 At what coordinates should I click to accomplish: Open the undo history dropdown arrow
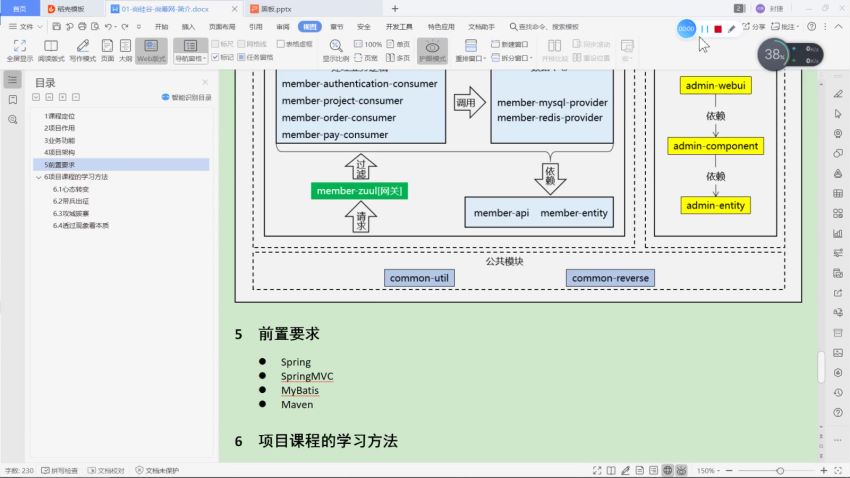pyautogui.click(x=115, y=27)
